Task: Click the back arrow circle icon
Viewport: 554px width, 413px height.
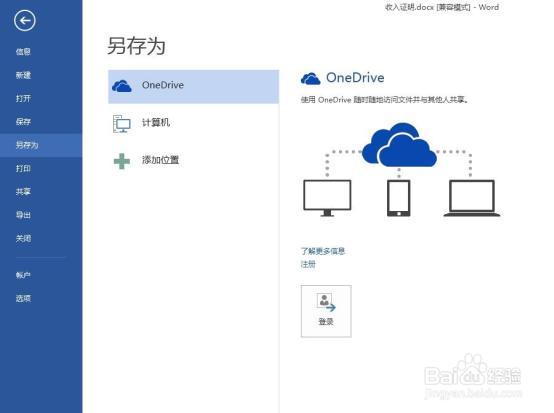Action: (x=25, y=20)
